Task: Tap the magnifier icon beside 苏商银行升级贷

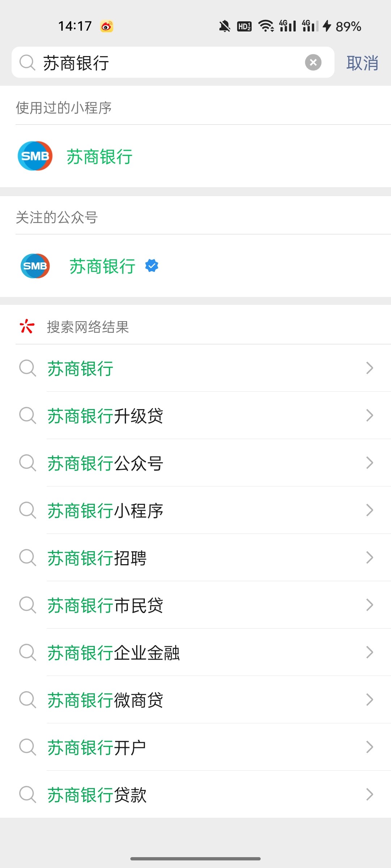Action: click(28, 415)
